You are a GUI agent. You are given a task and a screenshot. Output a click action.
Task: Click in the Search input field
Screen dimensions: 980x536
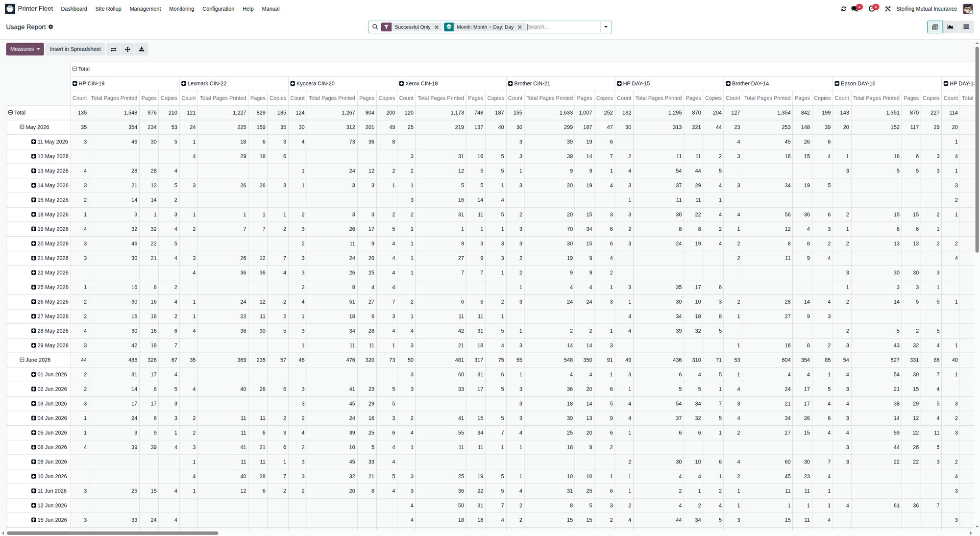click(x=563, y=27)
